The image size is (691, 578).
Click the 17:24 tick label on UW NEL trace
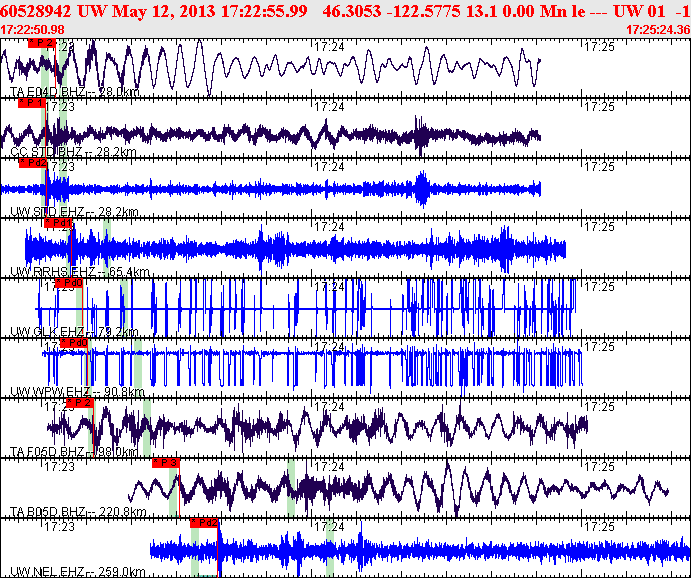[x=329, y=526]
